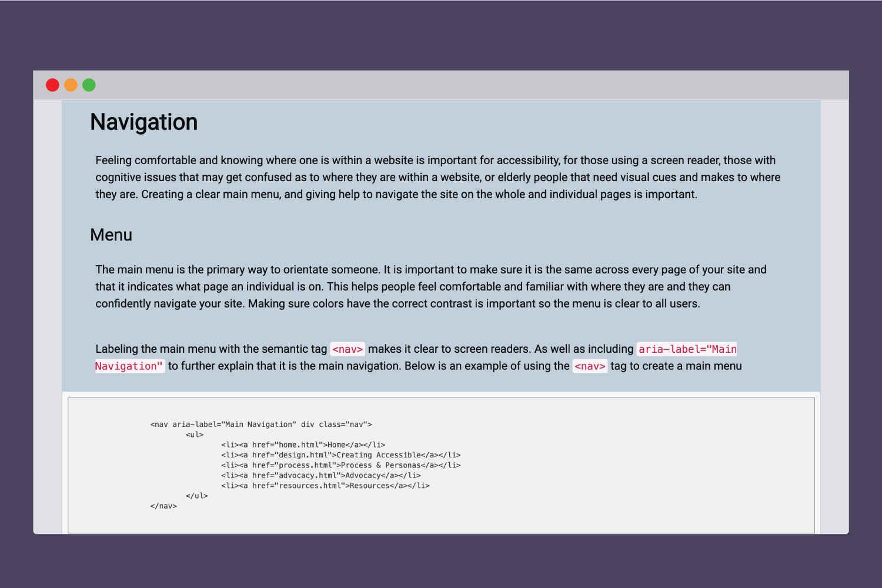Click the home.html list item code line
The image size is (882, 588).
(303, 445)
